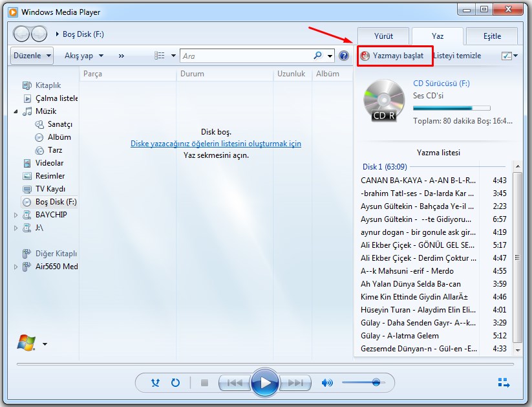The width and height of the screenshot is (532, 407).
Task: Switch to Now Playing mode icon
Action: (504, 382)
